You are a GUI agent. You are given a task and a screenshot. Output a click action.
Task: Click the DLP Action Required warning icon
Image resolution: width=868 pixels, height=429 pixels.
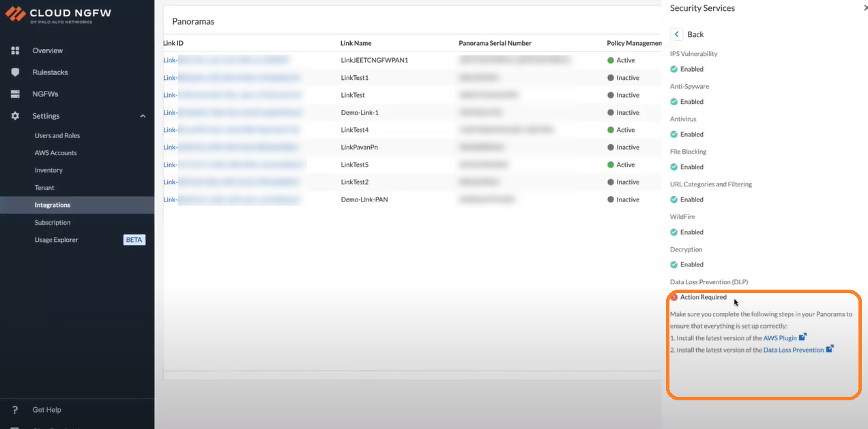674,297
